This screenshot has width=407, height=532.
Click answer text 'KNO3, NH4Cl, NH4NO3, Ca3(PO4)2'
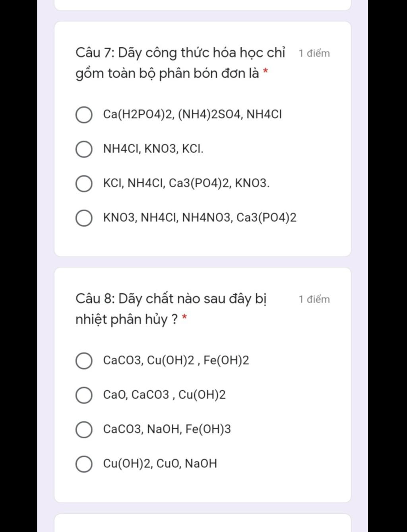tap(200, 218)
